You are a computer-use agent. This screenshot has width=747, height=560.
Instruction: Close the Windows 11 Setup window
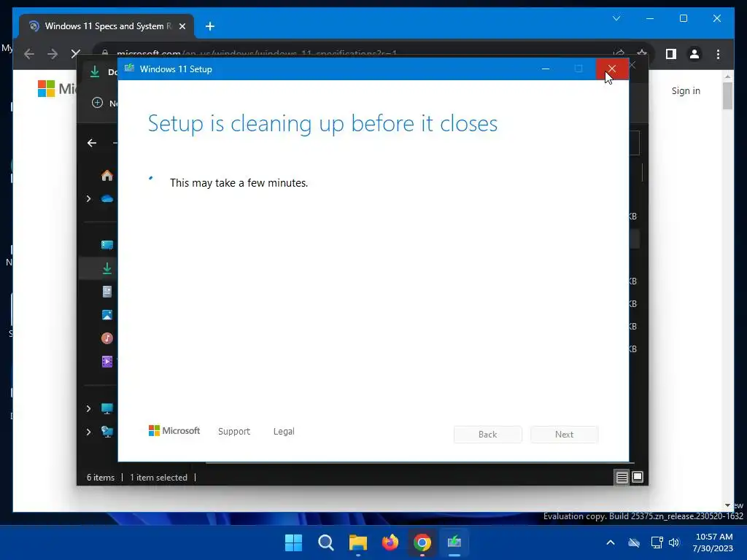612,69
